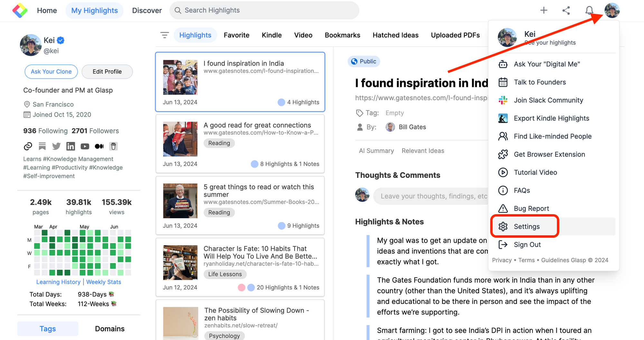Image resolution: width=644 pixels, height=340 pixels.
Task: Click the blue highlight dot beside "4 Highlights"
Action: pyautogui.click(x=281, y=102)
